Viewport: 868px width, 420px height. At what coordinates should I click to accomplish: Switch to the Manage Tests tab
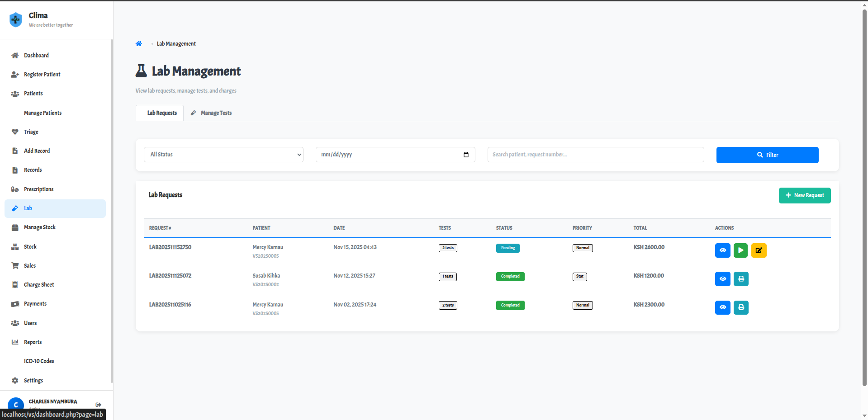coord(211,113)
